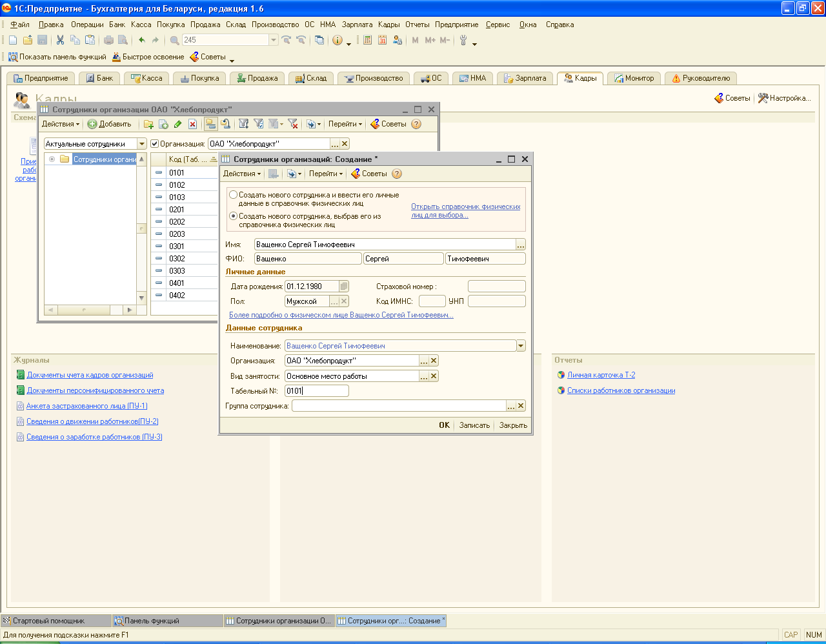Open the Предприятие menu in menu bar
This screenshot has height=644, width=826.
pyautogui.click(x=456, y=25)
